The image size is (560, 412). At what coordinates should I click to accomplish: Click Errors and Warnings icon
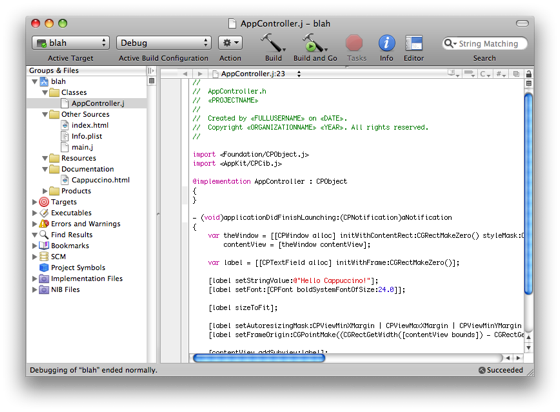tap(44, 224)
